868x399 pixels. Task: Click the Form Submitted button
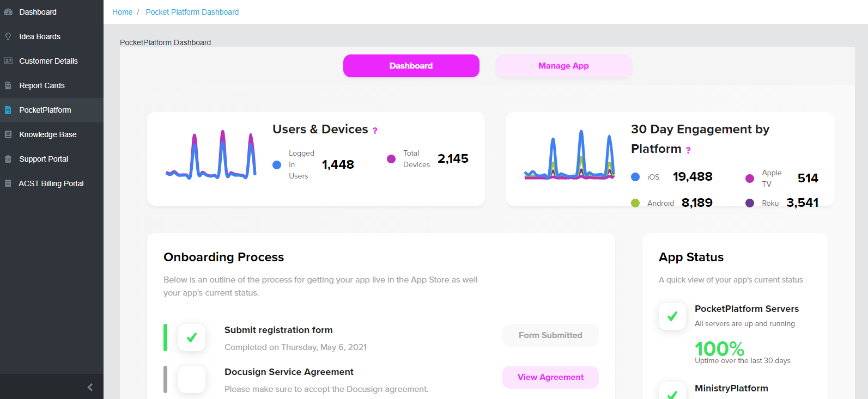pos(550,335)
